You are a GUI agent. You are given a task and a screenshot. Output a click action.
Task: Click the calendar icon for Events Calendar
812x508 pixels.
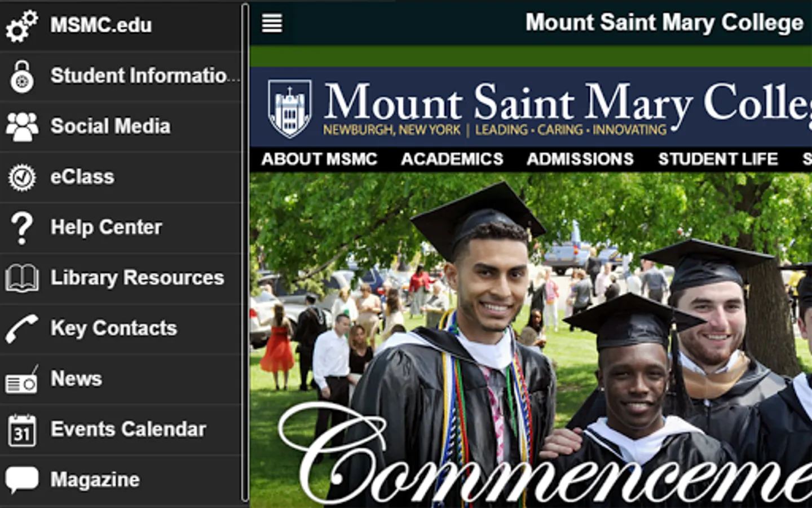[22, 430]
